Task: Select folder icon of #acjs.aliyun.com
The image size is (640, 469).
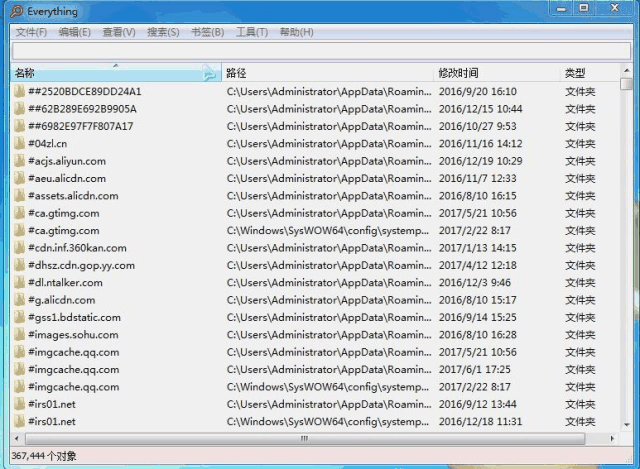Action: tap(19, 161)
